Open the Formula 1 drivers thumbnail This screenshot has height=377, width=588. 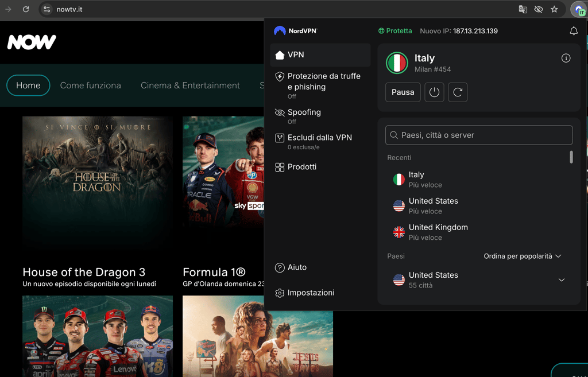[223, 172]
